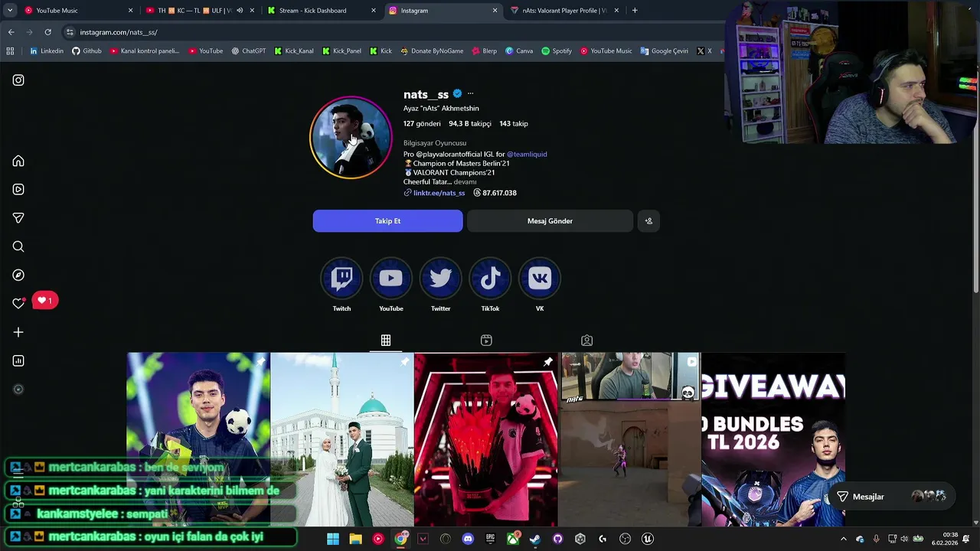Open Steam from the taskbar
This screenshot has height=551, width=980.
click(535, 539)
